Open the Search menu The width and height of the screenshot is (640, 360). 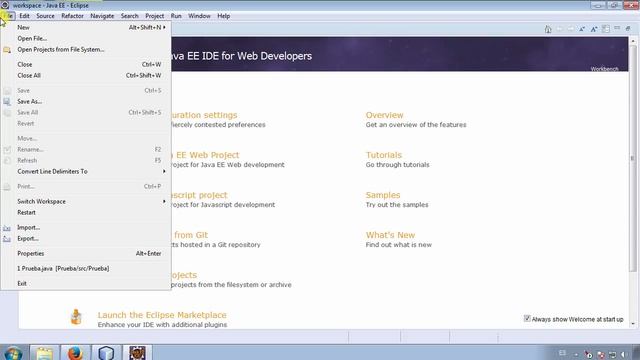pyautogui.click(x=130, y=16)
